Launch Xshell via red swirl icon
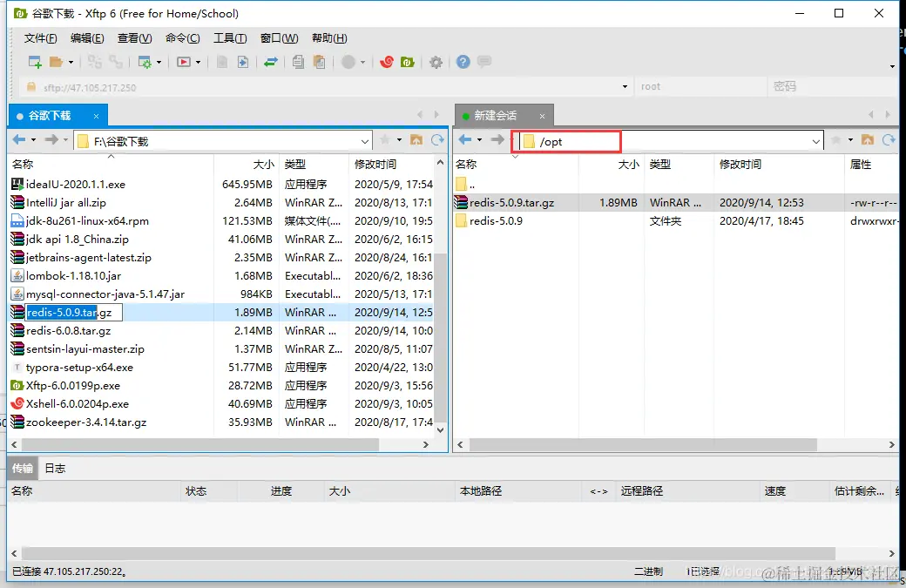 tap(387, 62)
